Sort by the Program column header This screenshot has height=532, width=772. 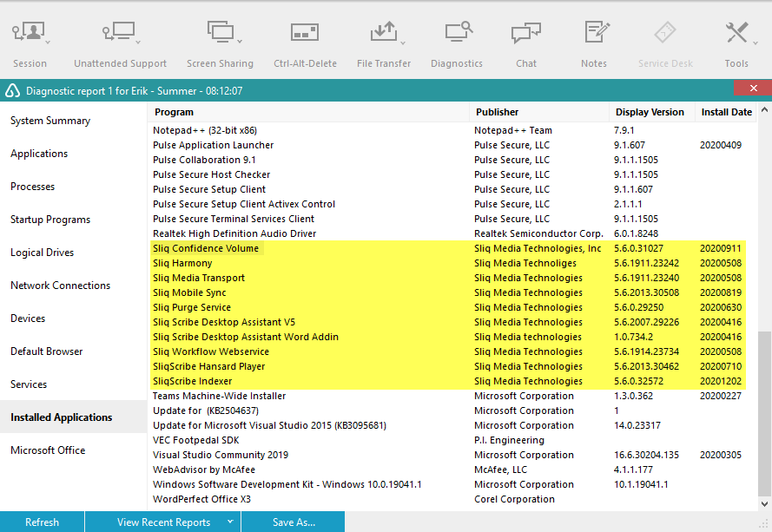click(308, 112)
